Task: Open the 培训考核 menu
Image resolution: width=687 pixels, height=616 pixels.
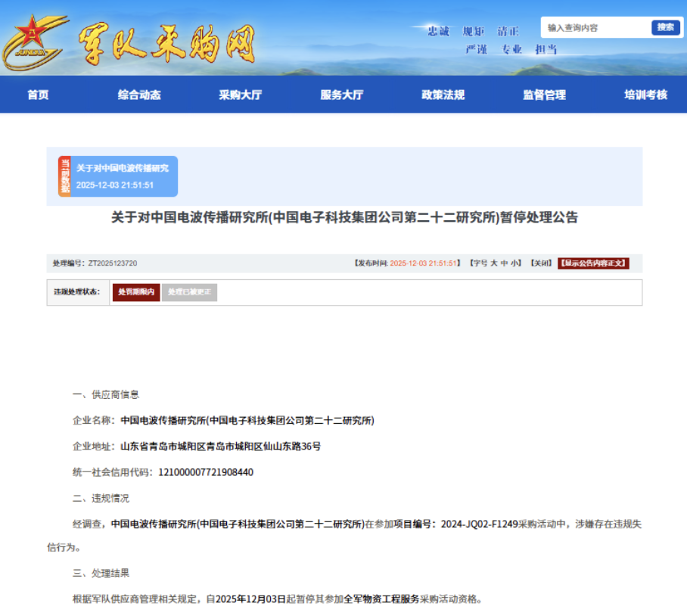Action: [x=645, y=95]
